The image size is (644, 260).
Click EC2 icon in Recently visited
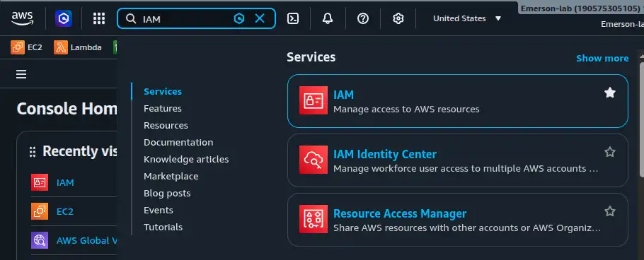coord(40,212)
